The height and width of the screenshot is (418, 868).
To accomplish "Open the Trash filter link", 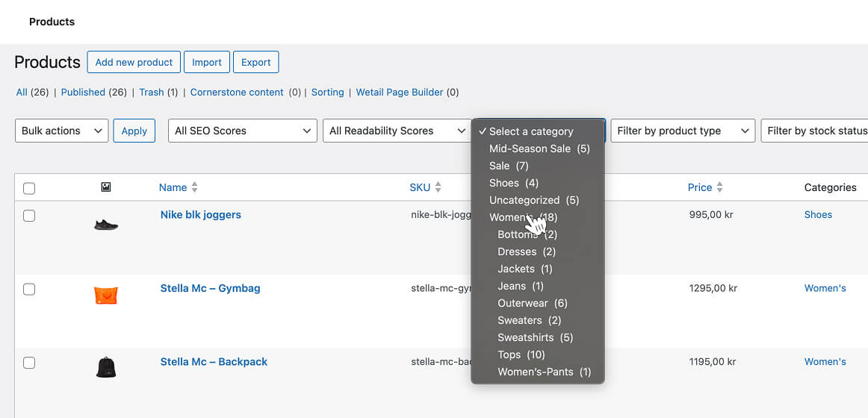I will coord(151,93).
